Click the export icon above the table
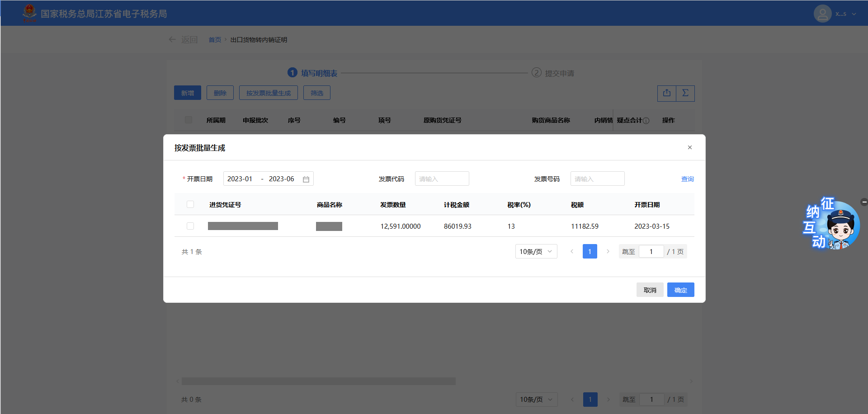The image size is (868, 414). (x=667, y=93)
